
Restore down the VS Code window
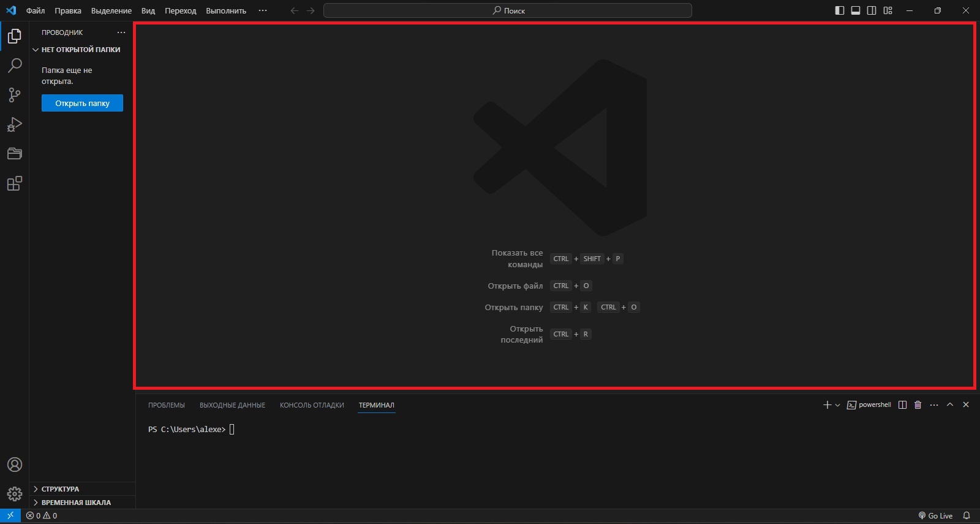pyautogui.click(x=938, y=10)
